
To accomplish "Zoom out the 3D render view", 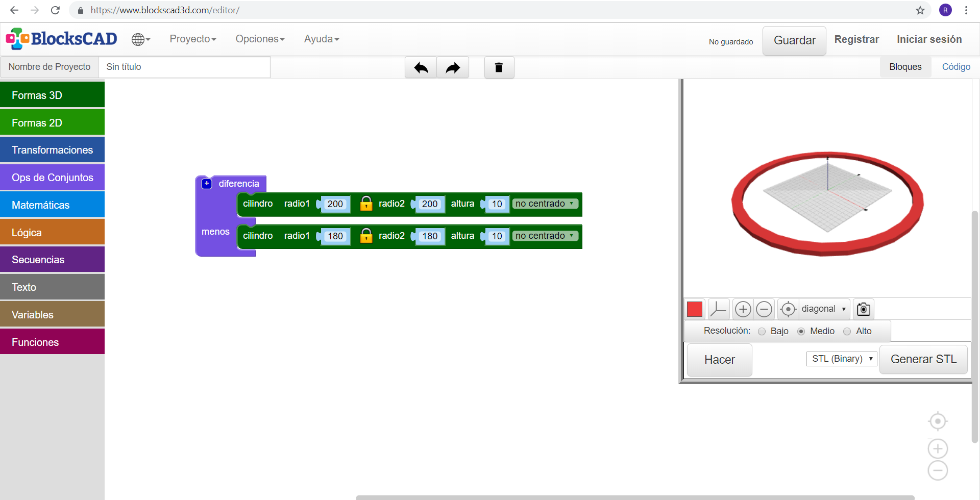I will tap(764, 309).
